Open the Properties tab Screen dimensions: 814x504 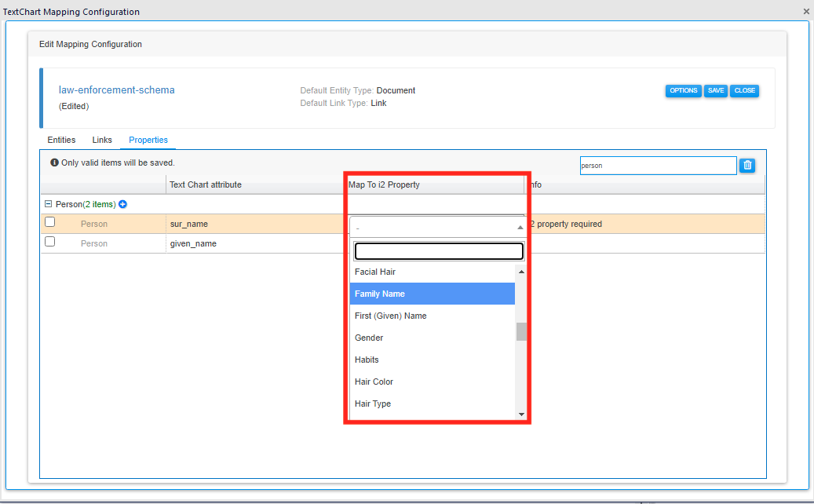148,140
